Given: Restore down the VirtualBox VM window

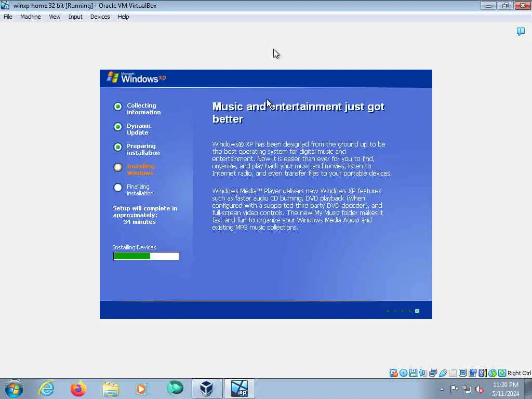Looking at the screenshot, I should tap(506, 5).
